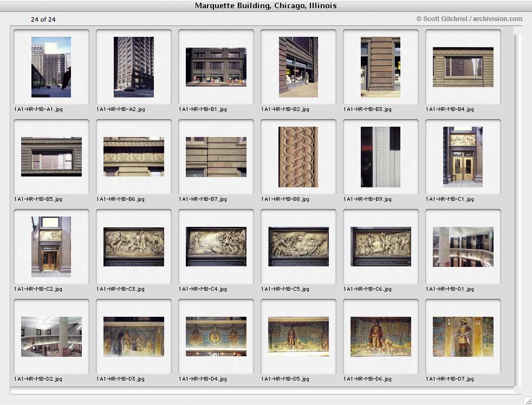Screen dimensions: 532x405
Task: Select the thumbnail image for 1A1-HR-MB-B5.jpg
Action: click(x=51, y=156)
